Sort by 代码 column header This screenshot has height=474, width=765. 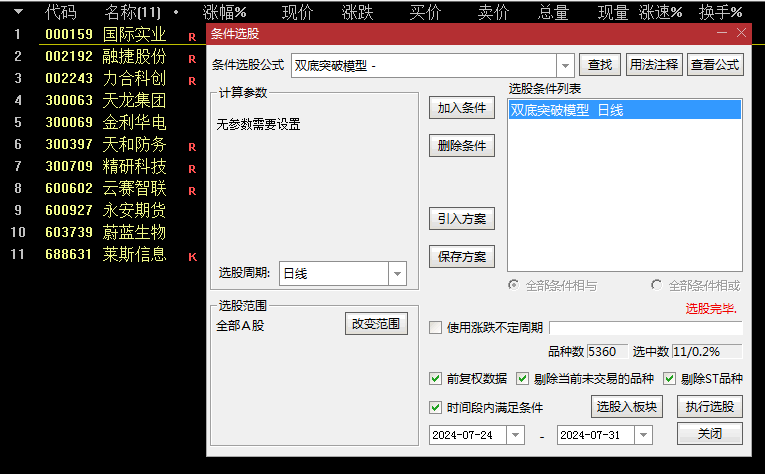coord(60,12)
